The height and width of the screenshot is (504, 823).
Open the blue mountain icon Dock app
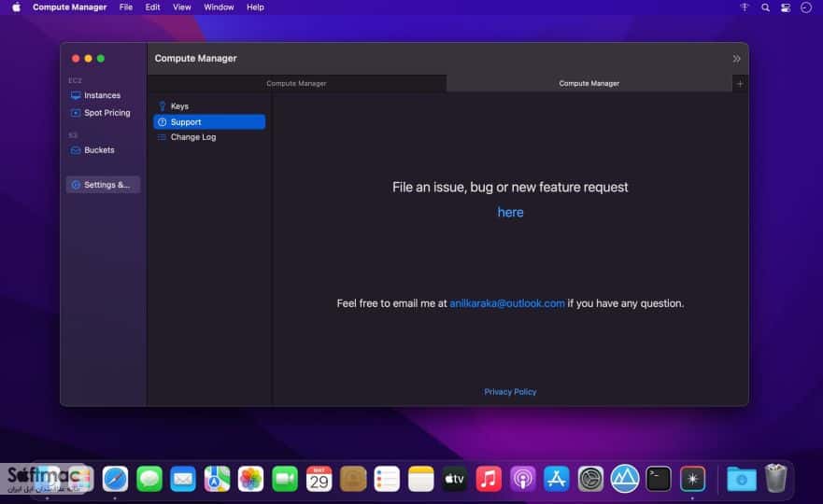click(625, 479)
